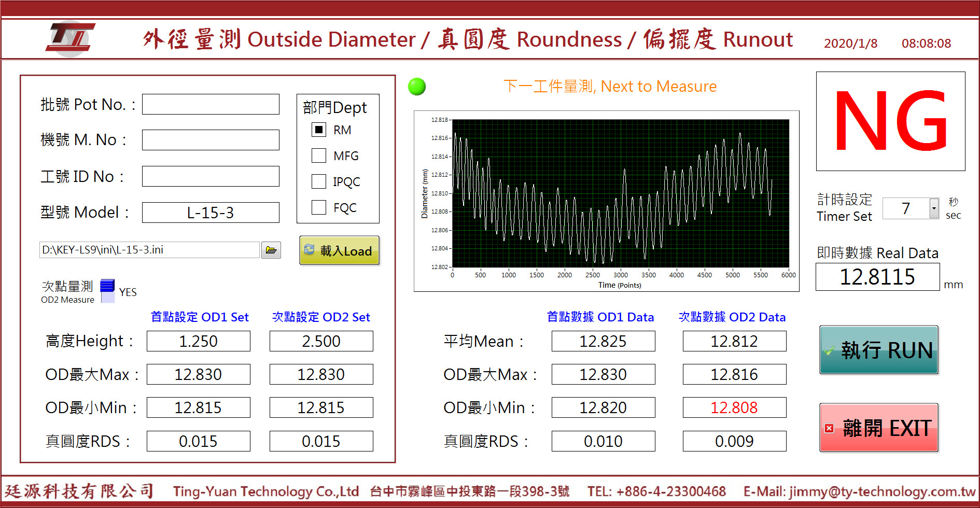Click the ini file path field
Viewport: 980px width, 508px height.
tap(149, 250)
